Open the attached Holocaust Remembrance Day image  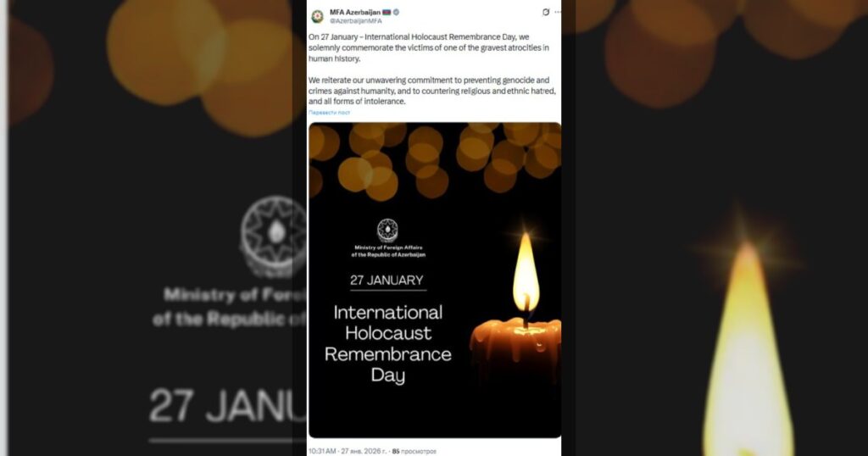coord(435,280)
